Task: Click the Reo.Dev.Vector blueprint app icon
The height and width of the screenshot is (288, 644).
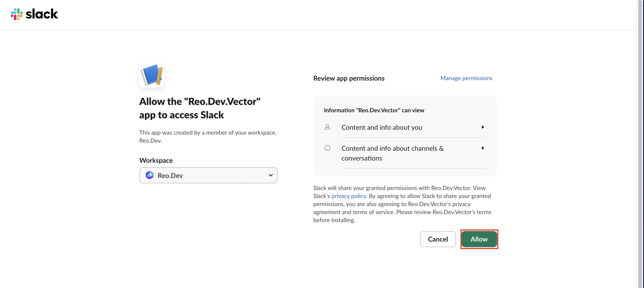Action: [152, 75]
